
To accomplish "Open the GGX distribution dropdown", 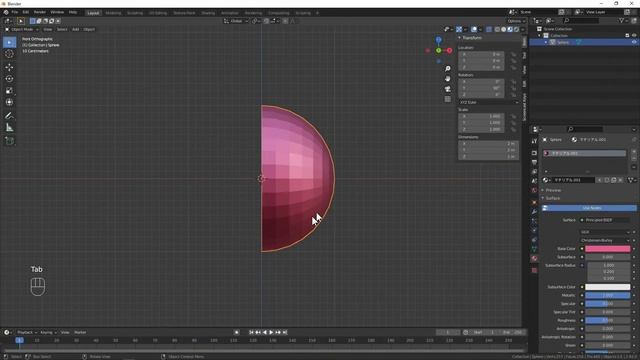I will point(605,232).
